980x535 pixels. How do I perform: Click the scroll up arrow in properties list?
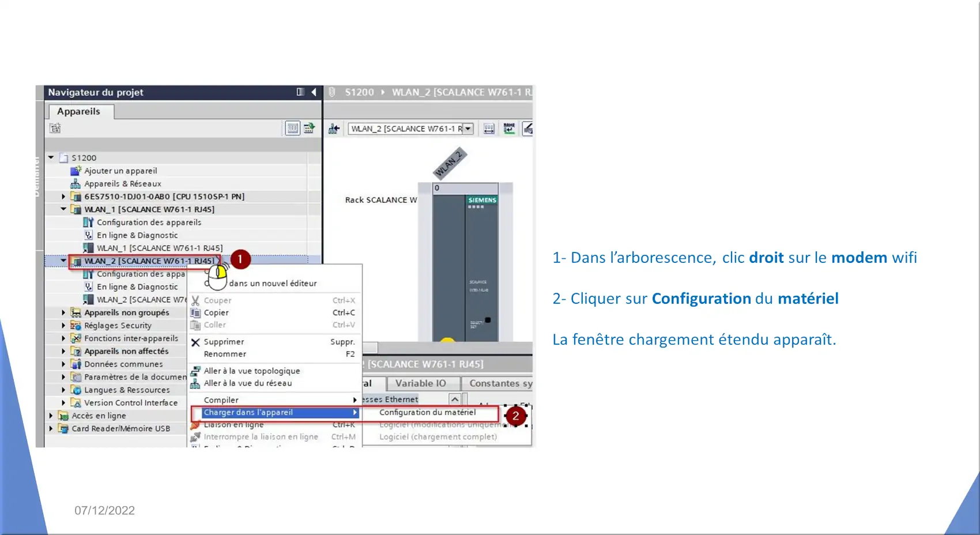(x=455, y=400)
